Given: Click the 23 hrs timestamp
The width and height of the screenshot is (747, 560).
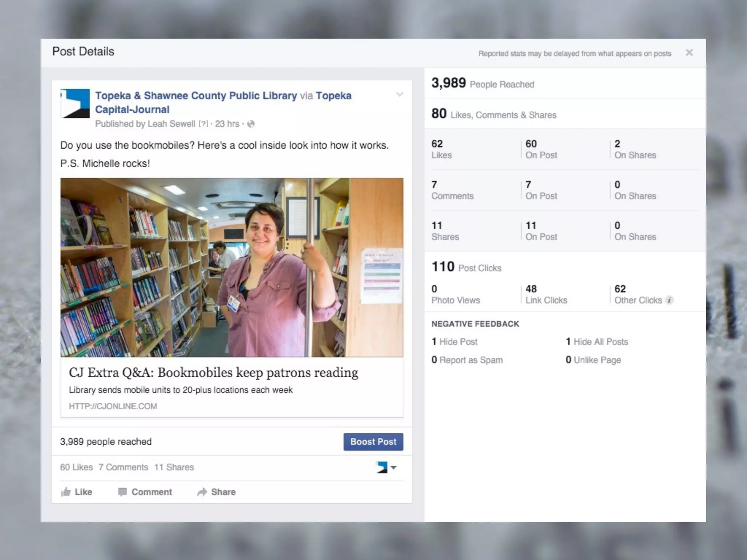Looking at the screenshot, I should click(x=227, y=124).
